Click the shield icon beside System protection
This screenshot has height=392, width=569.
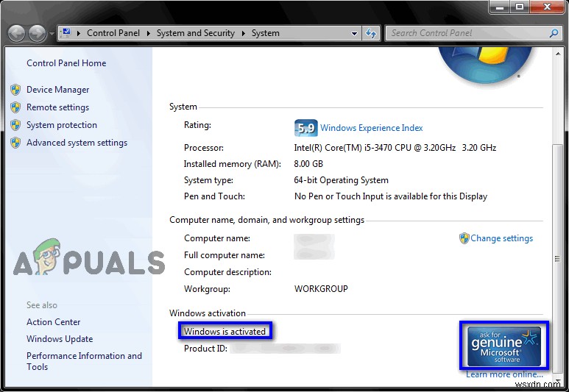(x=15, y=125)
